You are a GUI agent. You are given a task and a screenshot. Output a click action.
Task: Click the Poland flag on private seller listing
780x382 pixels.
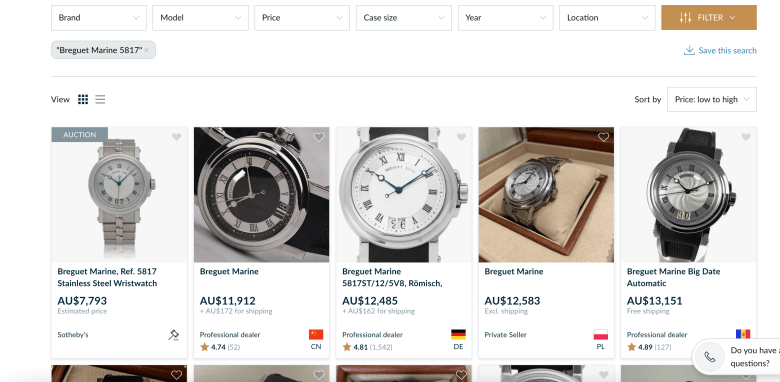pyautogui.click(x=600, y=334)
